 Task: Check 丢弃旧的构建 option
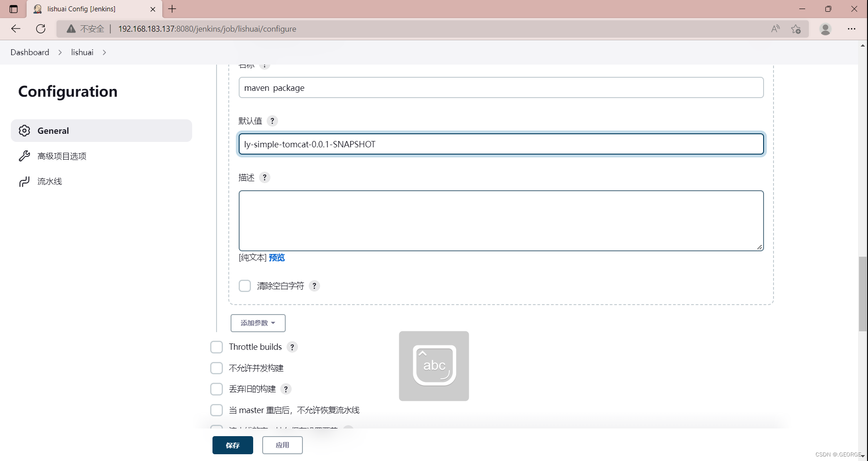point(217,389)
